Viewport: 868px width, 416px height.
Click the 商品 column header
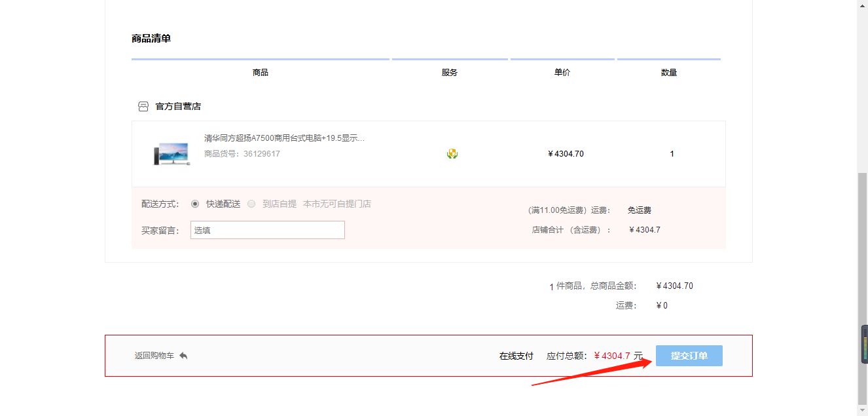(261, 73)
